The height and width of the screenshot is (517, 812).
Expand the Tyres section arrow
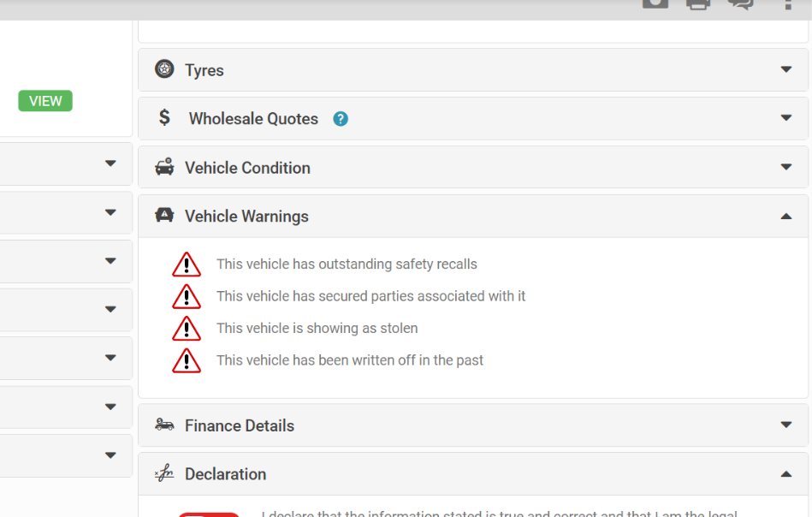[x=786, y=69]
